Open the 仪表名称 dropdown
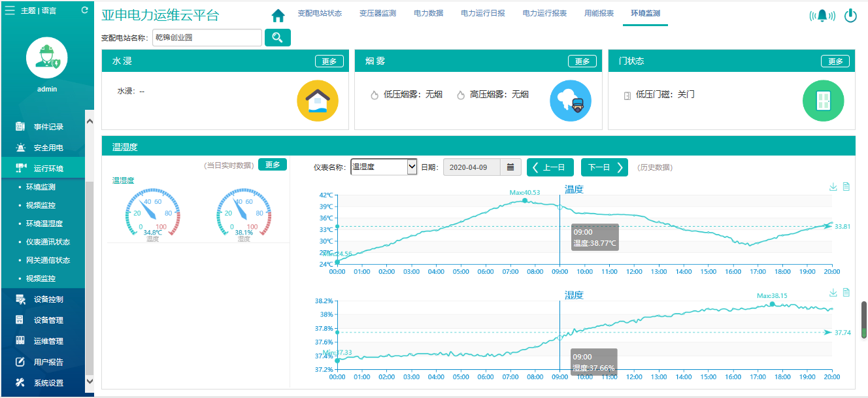 coord(384,167)
